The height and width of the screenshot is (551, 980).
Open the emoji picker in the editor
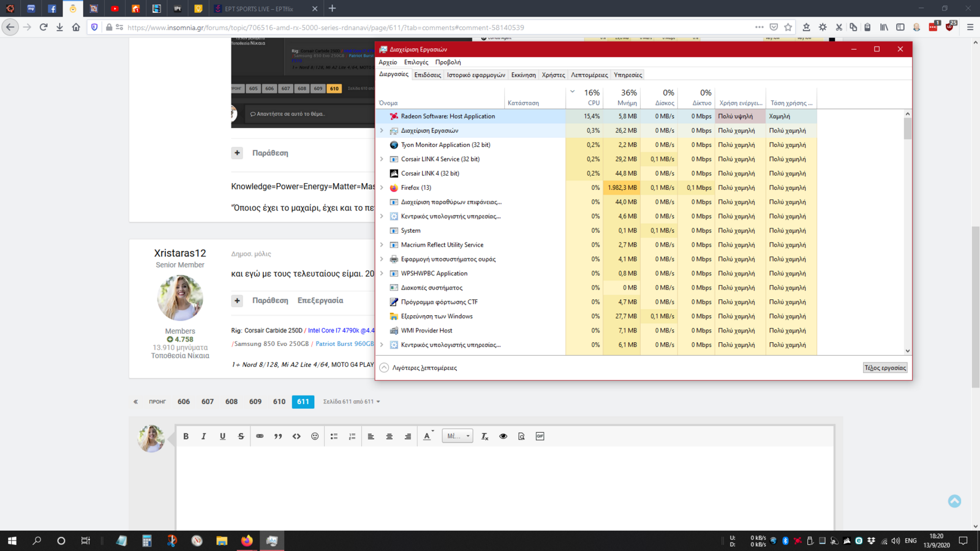(x=315, y=437)
